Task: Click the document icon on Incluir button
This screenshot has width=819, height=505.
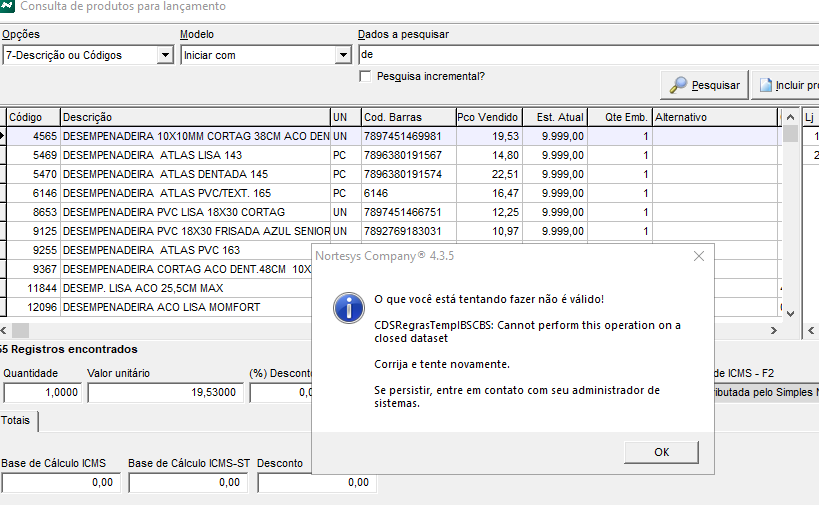Action: coord(765,86)
